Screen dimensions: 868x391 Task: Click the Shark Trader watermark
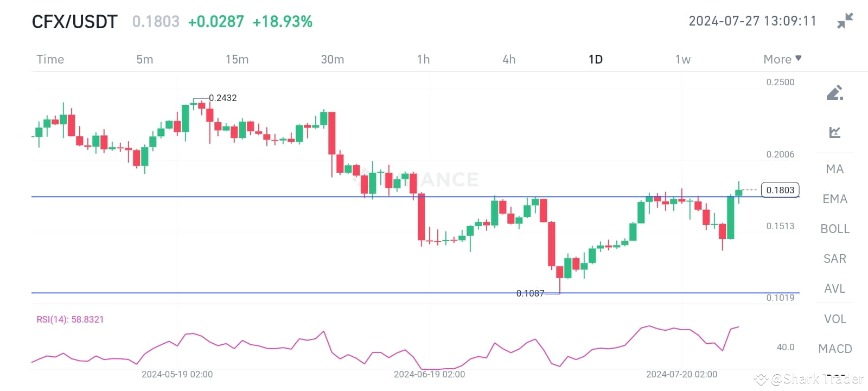(x=806, y=379)
